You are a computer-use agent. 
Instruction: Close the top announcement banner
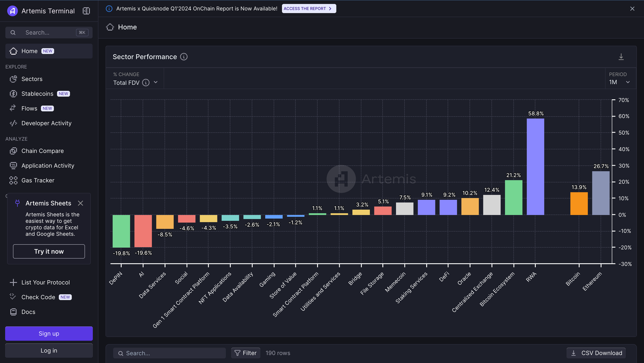click(x=632, y=8)
